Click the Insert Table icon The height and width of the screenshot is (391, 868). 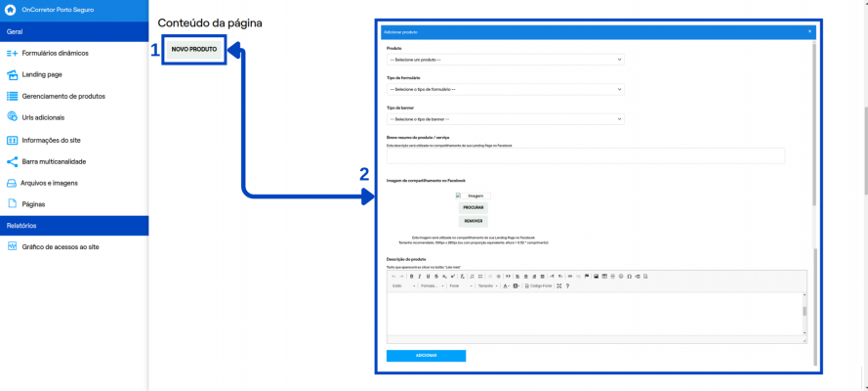(x=604, y=277)
